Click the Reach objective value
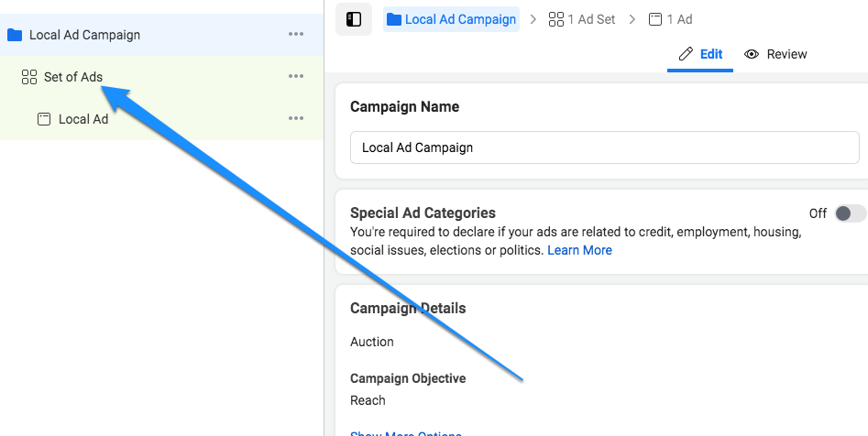 (368, 400)
